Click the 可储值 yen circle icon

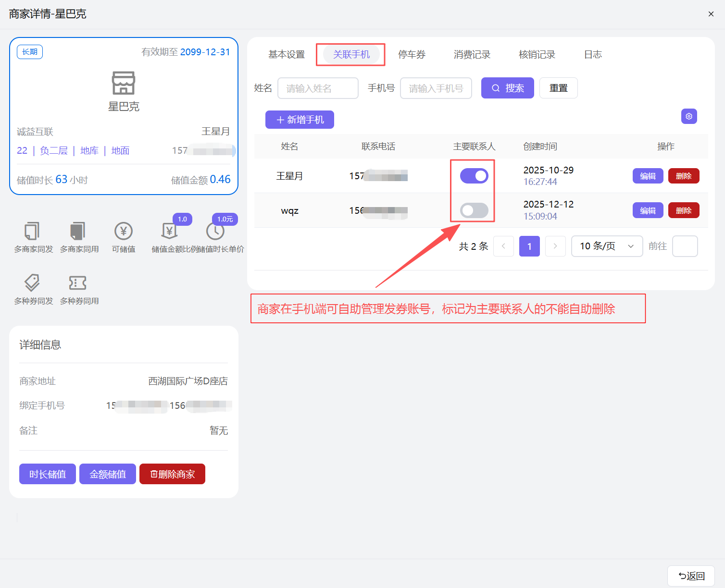point(124,231)
